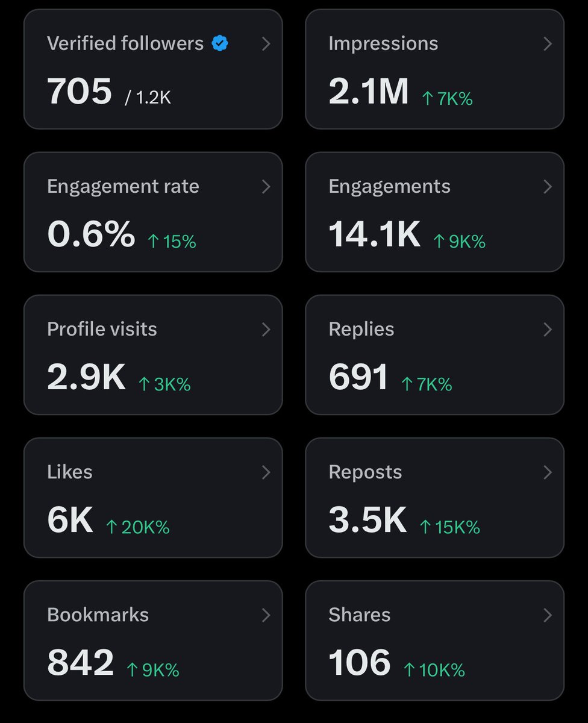Click the 10K% shares growth indicator
Viewport: 588px width, 723px height.
click(434, 671)
